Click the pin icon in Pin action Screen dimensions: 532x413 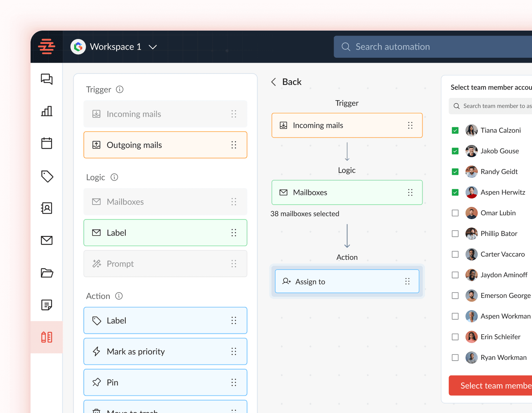click(x=97, y=382)
